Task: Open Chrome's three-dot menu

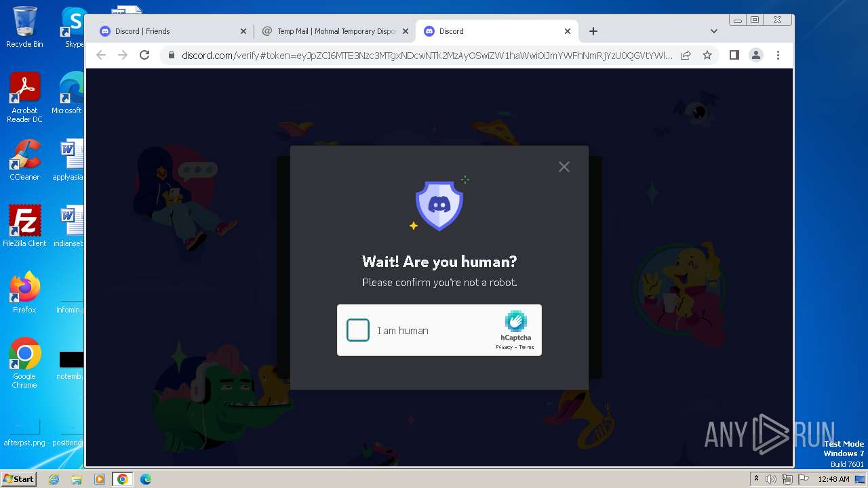Action: tap(778, 55)
